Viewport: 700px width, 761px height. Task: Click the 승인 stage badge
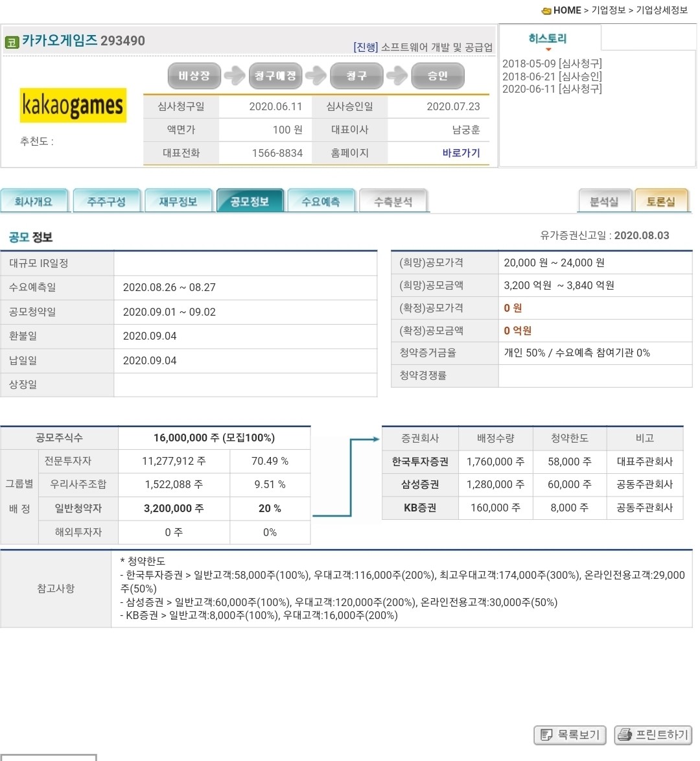(437, 76)
